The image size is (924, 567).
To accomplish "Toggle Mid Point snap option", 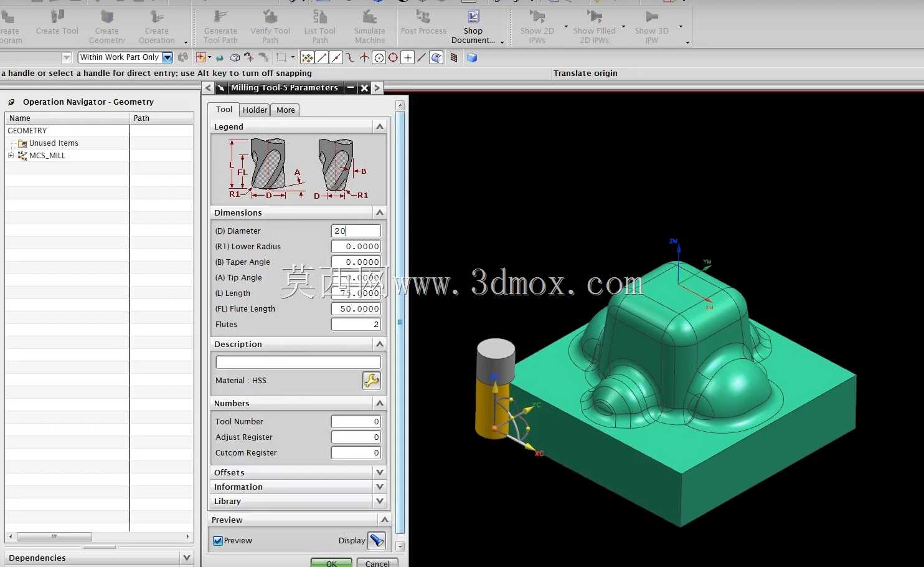I will [x=336, y=58].
